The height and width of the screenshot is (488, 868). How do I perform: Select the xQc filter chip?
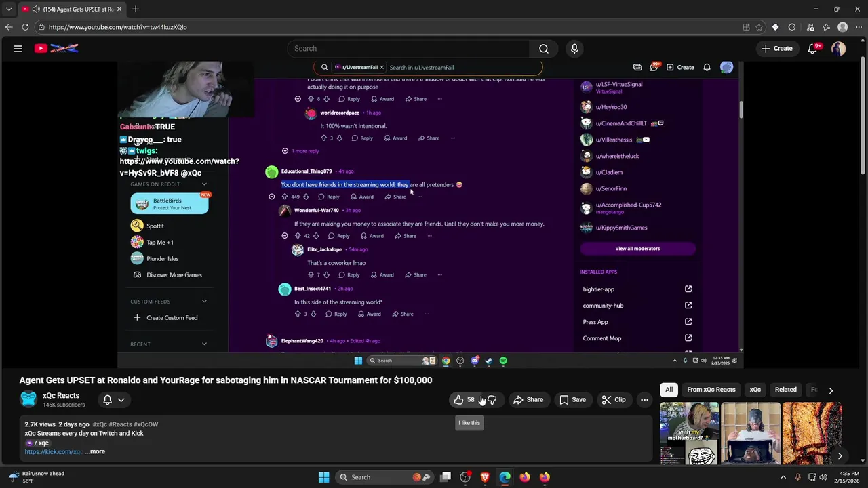[x=755, y=390]
